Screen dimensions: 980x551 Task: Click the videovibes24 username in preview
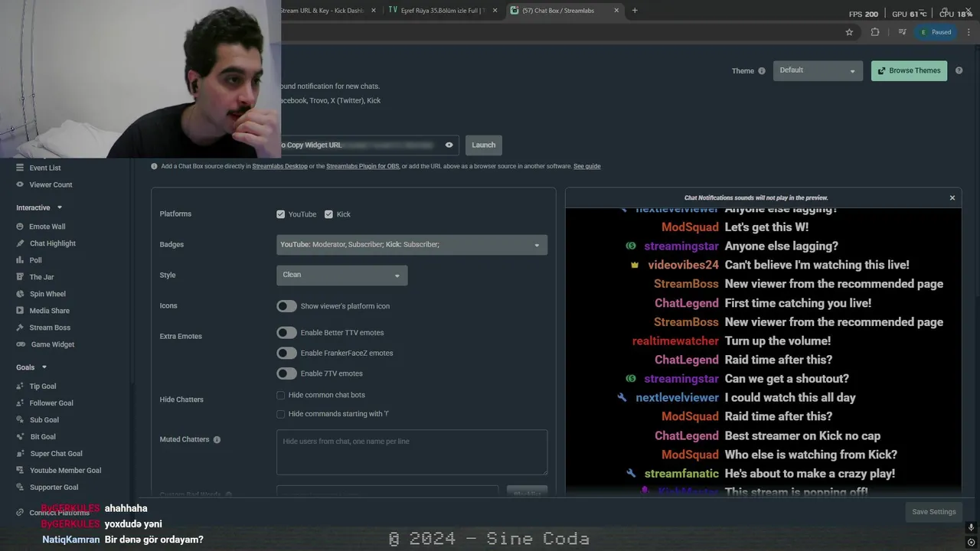click(x=683, y=265)
